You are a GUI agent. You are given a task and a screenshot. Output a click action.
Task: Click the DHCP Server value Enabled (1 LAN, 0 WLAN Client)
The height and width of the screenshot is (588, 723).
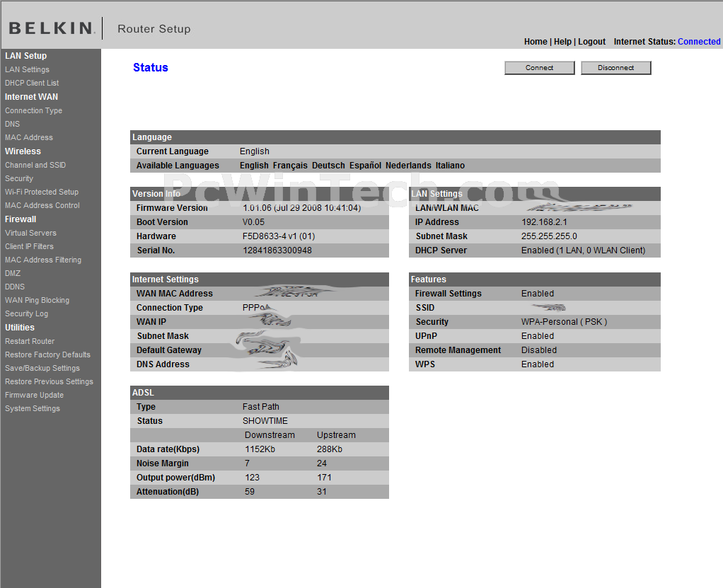(584, 250)
